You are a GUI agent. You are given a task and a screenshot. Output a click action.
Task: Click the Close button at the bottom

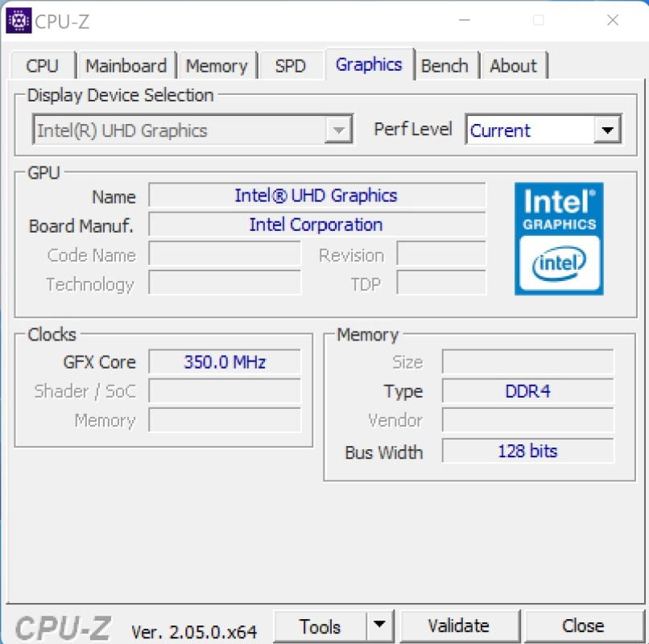click(x=583, y=625)
